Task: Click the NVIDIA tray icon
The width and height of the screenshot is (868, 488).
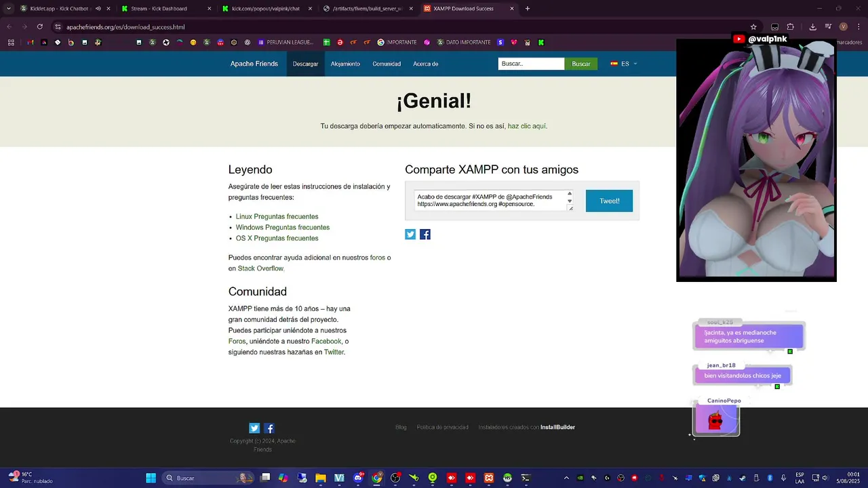Action: click(580, 478)
